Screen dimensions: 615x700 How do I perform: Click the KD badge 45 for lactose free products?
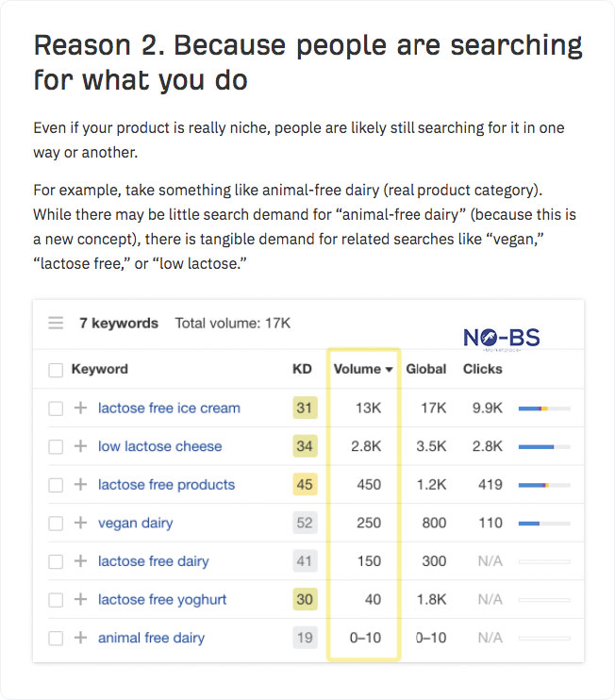[x=304, y=485]
